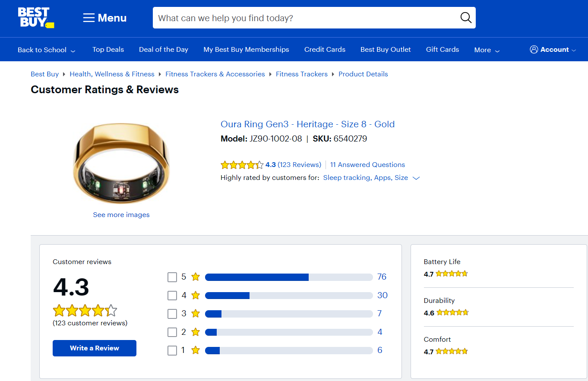Click the (123 customer reviews) text
The image size is (588, 381).
tap(90, 323)
